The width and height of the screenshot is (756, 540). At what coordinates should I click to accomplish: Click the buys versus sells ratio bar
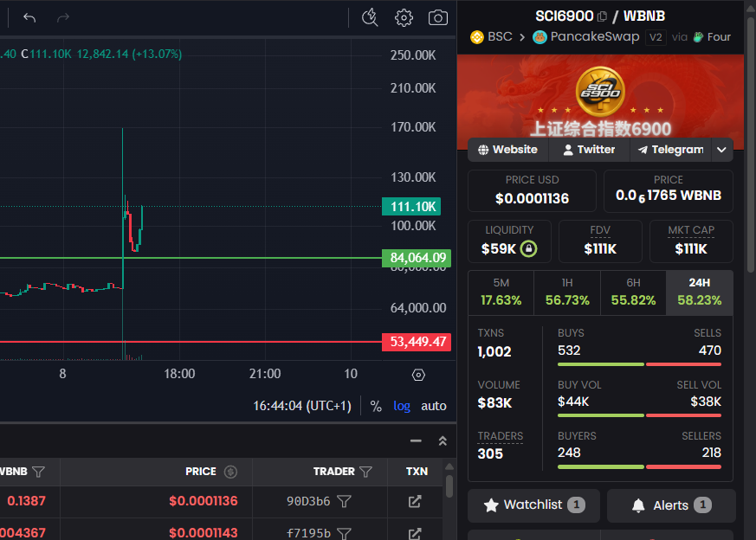click(639, 364)
